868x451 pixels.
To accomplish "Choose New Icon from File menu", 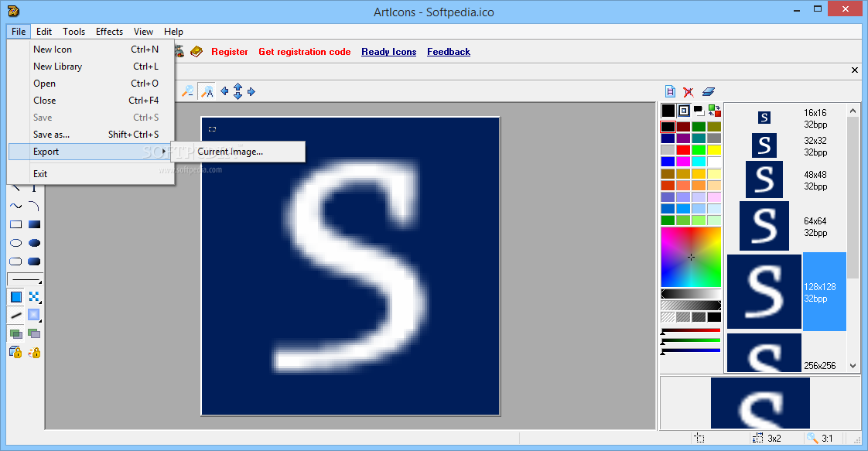I will (x=91, y=50).
